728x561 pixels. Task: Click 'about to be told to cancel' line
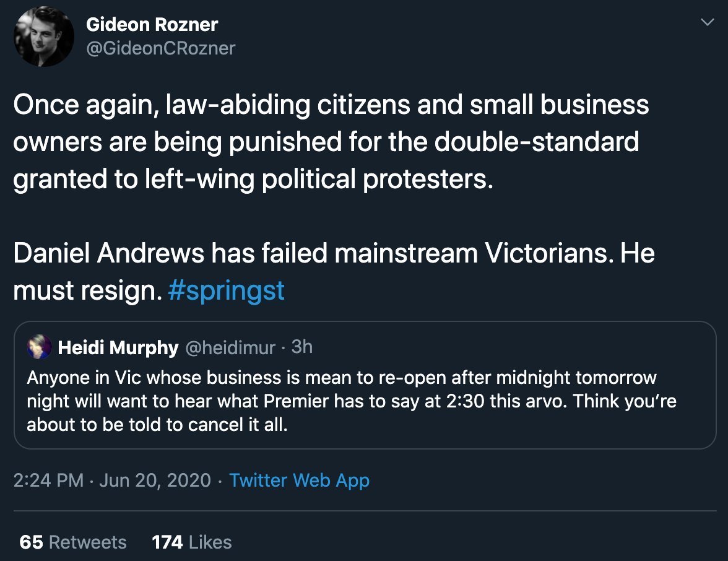[157, 426]
